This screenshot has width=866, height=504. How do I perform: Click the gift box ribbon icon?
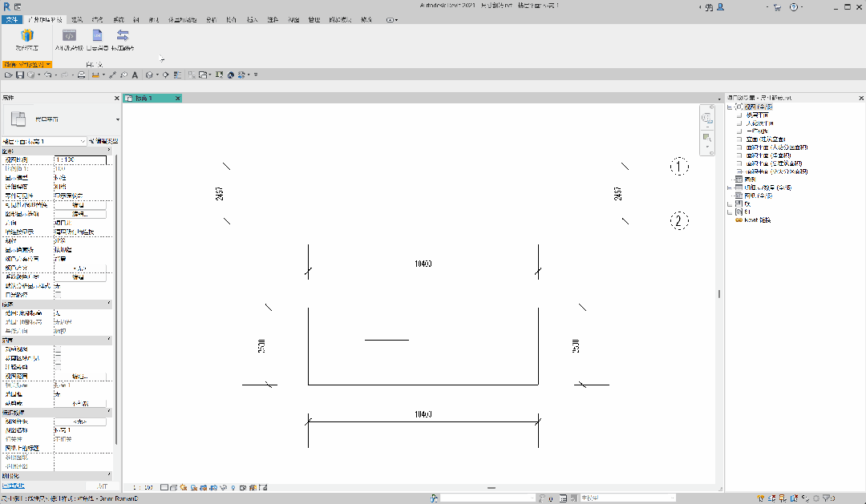27,36
